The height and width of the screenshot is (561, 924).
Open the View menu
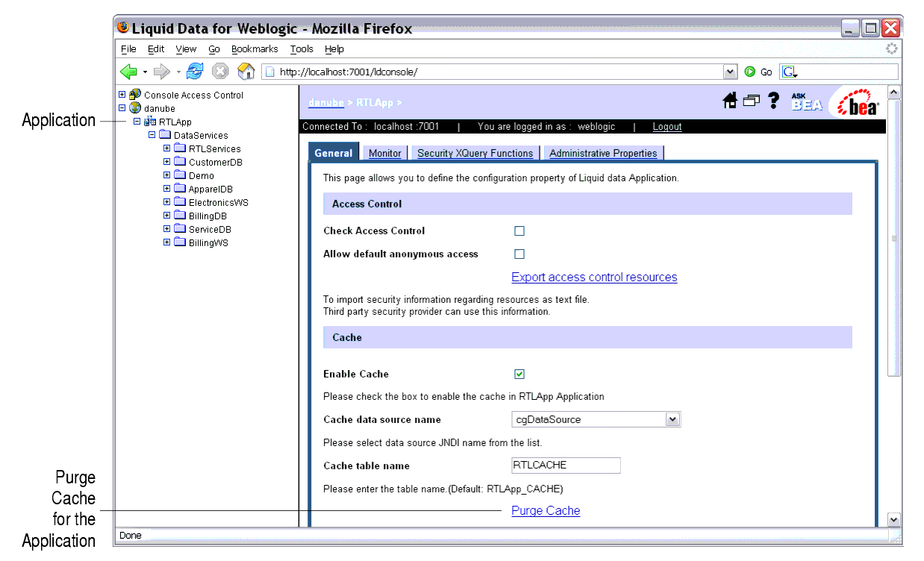coord(187,49)
